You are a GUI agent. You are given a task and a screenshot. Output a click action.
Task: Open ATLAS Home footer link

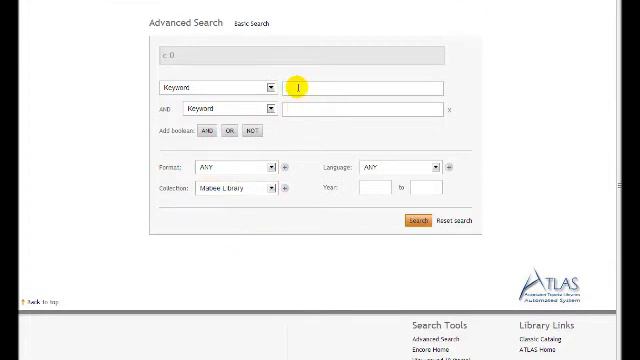pyautogui.click(x=537, y=350)
